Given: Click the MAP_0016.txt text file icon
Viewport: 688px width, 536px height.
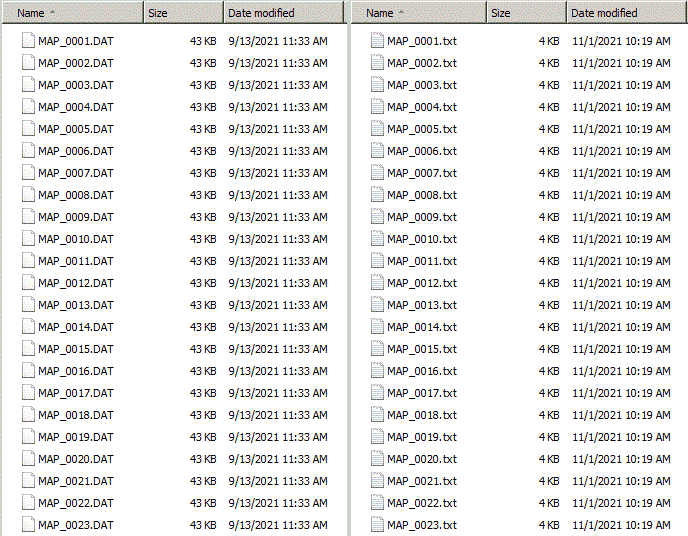Looking at the screenshot, I should click(x=377, y=371).
